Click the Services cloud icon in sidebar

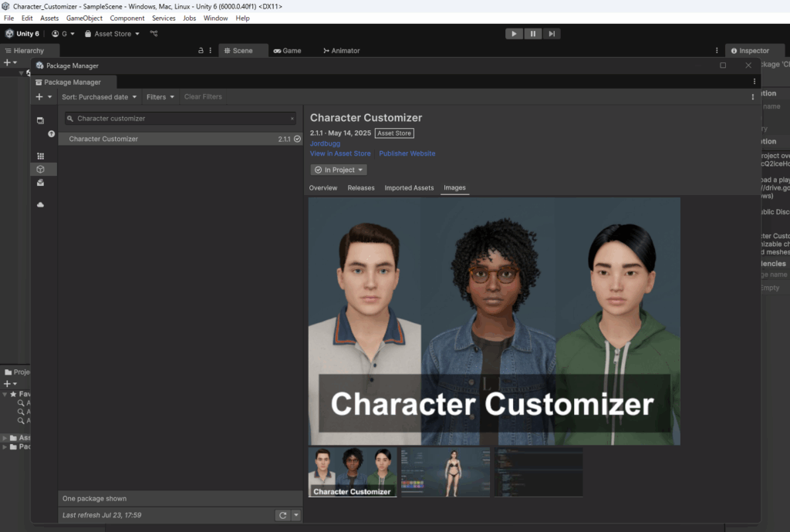[x=40, y=204]
